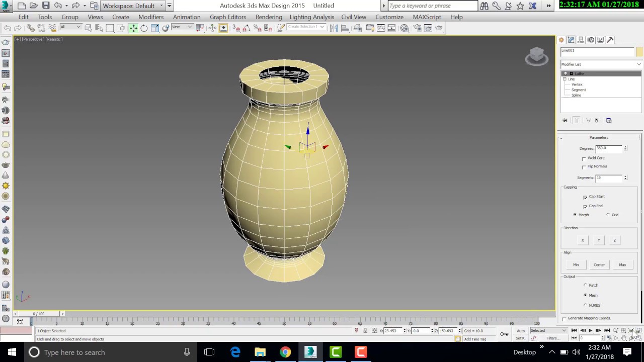Switch to the Create command panel tab
The height and width of the screenshot is (362, 644).
(561, 40)
